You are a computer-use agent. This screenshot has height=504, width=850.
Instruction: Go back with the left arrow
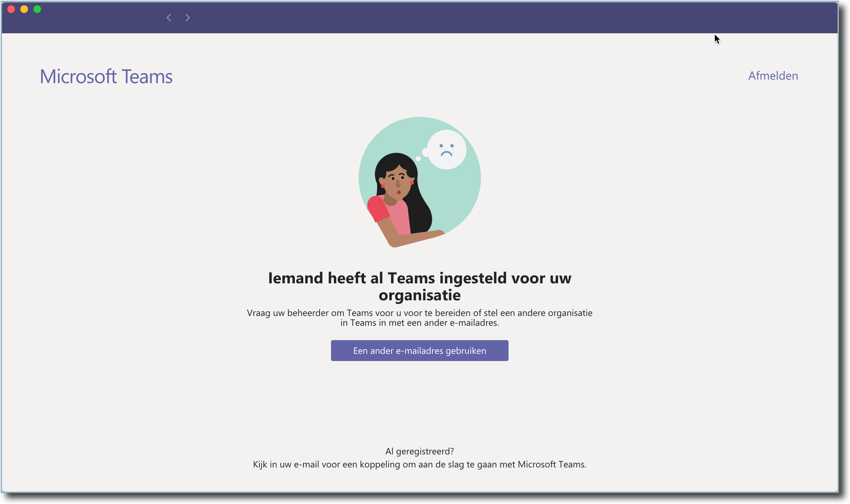pyautogui.click(x=169, y=18)
